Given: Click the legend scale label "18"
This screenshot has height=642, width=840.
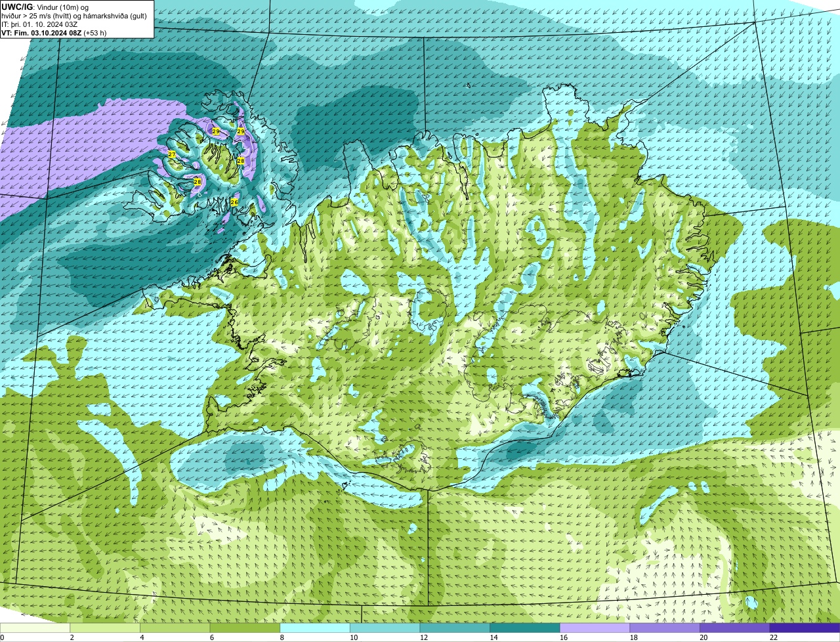Looking at the screenshot, I should [x=634, y=637].
